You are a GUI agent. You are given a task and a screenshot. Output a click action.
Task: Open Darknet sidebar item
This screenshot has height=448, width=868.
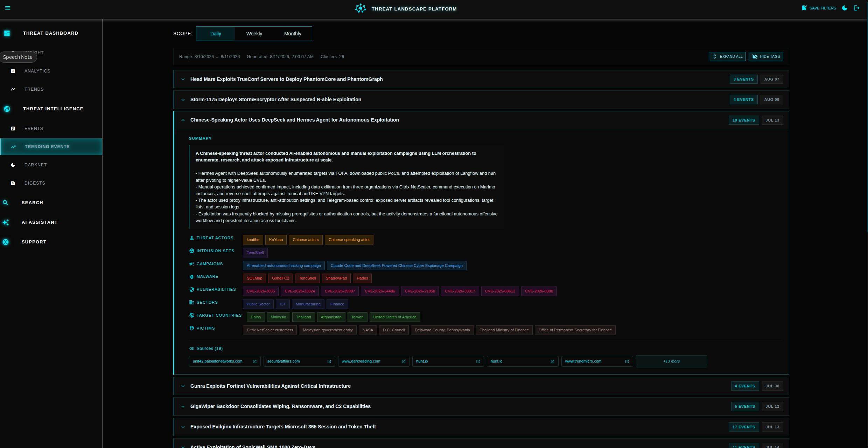pos(36,165)
